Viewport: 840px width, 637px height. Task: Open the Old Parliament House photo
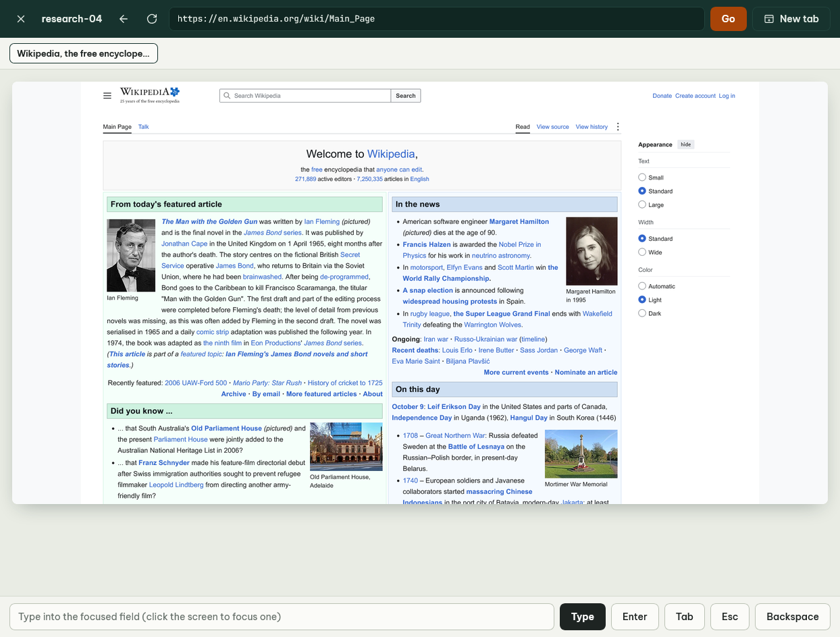point(346,447)
